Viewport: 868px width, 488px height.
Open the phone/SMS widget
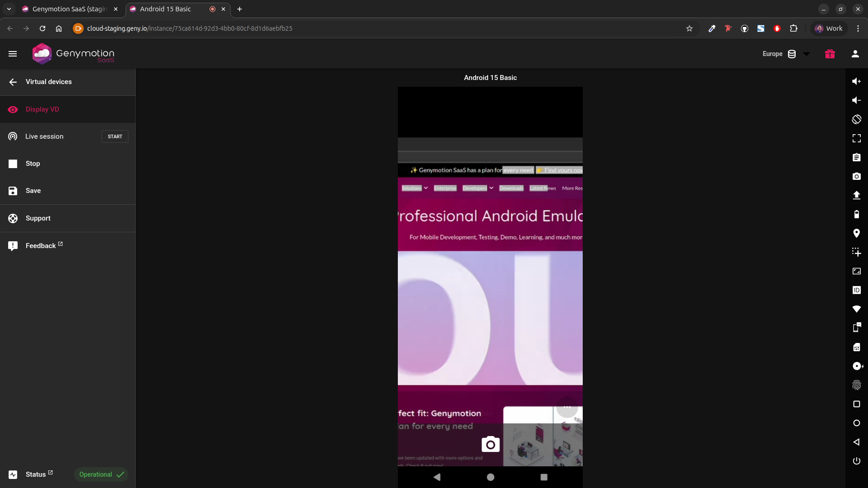(x=856, y=328)
